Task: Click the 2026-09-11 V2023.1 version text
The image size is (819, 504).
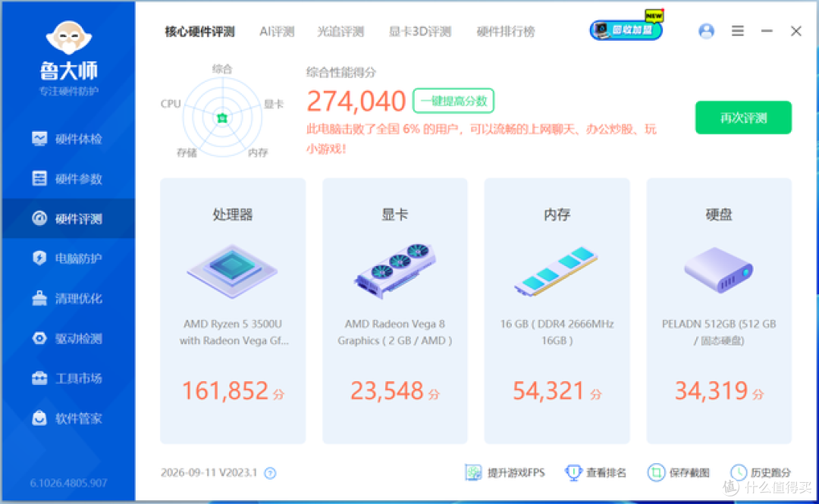Action: 209,473
